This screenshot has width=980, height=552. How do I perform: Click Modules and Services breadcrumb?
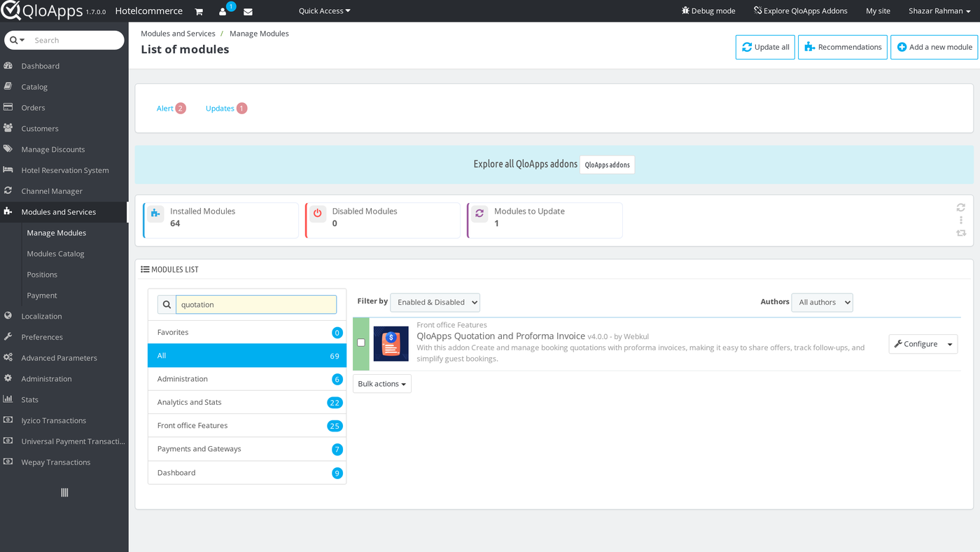178,33
